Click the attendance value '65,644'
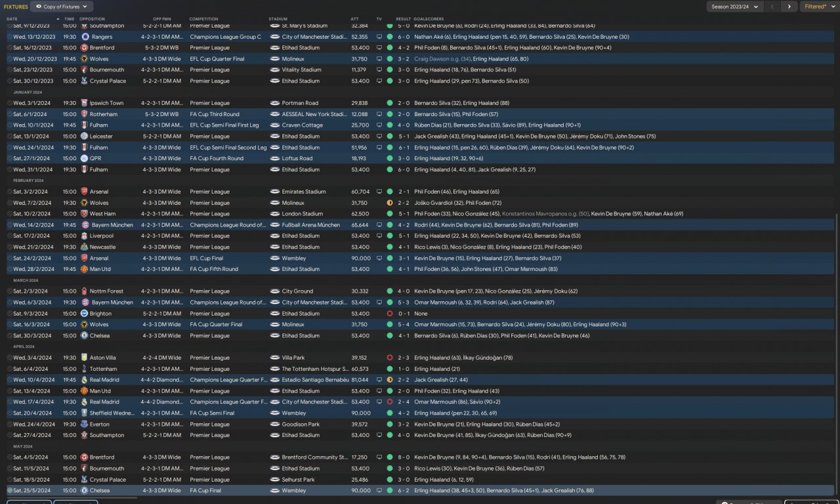840x504 pixels. click(360, 225)
